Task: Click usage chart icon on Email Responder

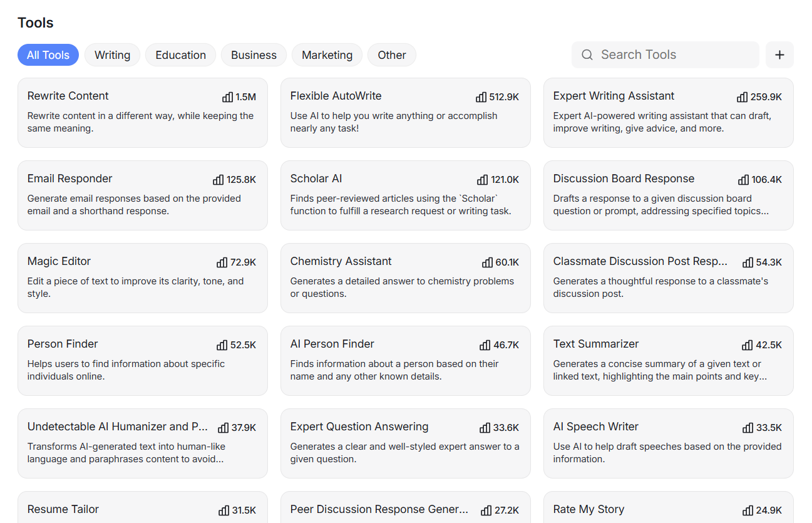Action: click(x=218, y=180)
